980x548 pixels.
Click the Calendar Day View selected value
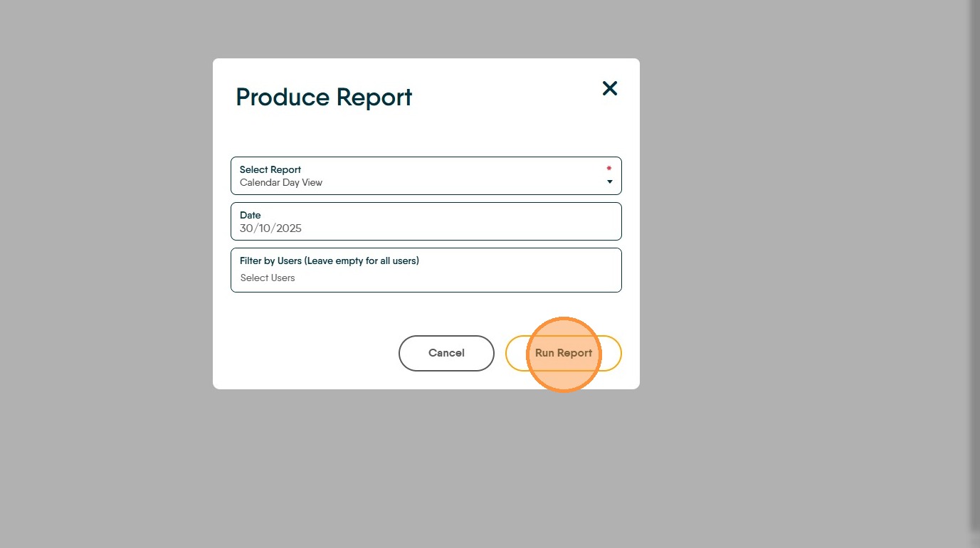[x=281, y=182]
